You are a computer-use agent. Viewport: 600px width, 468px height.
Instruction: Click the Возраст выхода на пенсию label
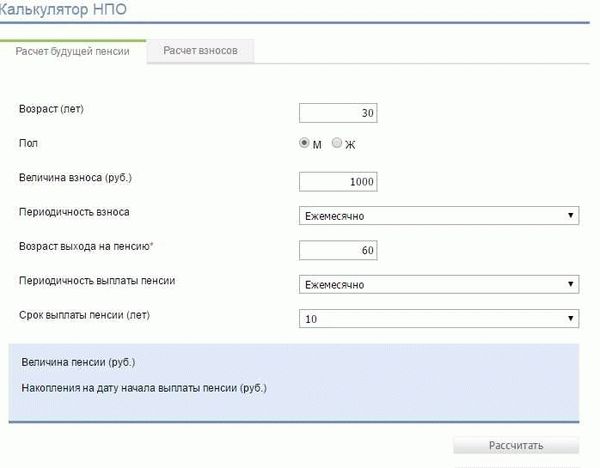coord(86,246)
